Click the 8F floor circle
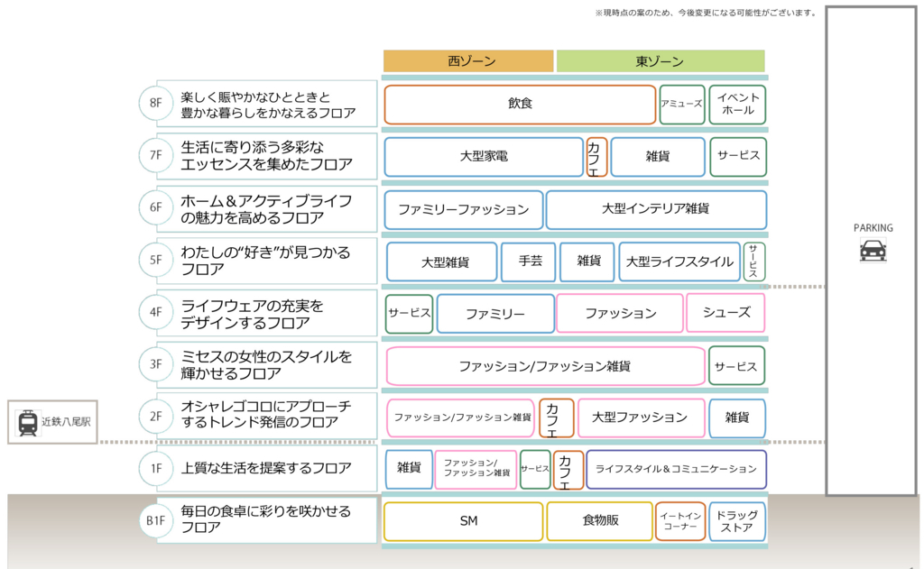924x569 pixels. (x=155, y=103)
